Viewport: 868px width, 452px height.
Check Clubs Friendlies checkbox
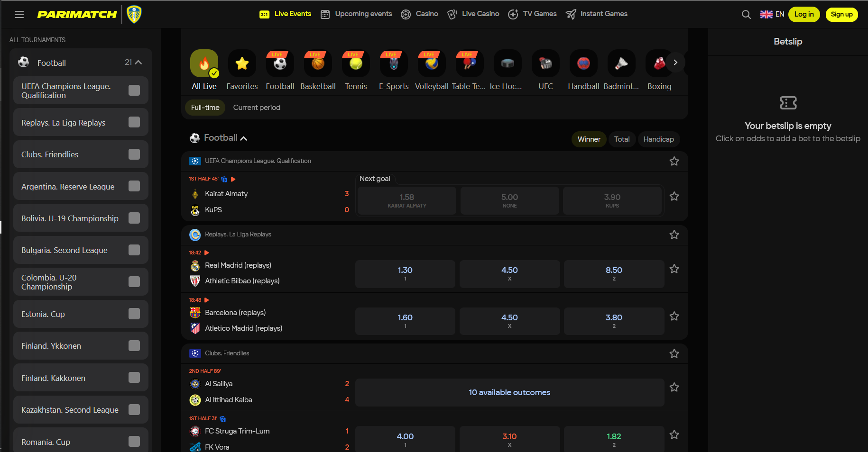(x=134, y=154)
